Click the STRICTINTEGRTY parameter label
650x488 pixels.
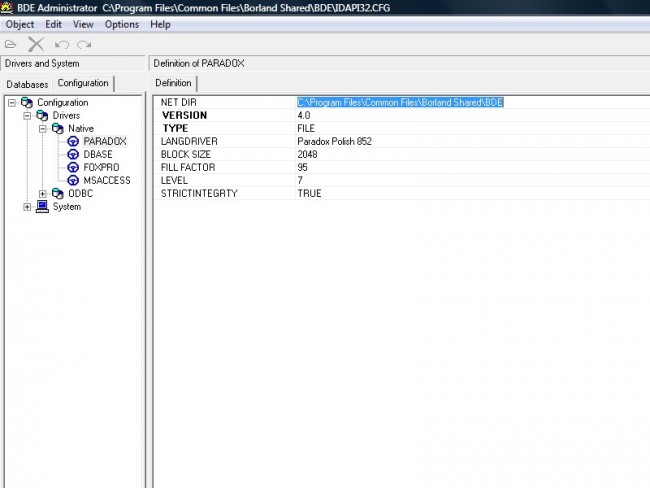[199, 194]
